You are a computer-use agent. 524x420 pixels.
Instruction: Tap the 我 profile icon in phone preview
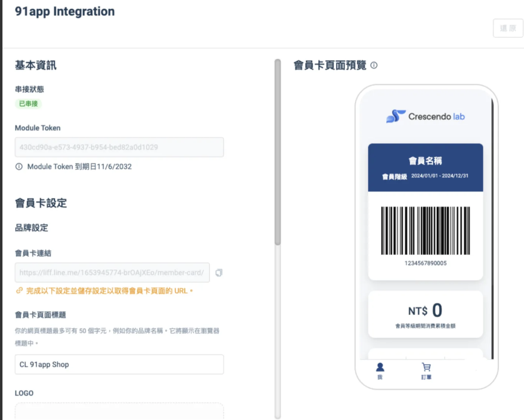(380, 368)
